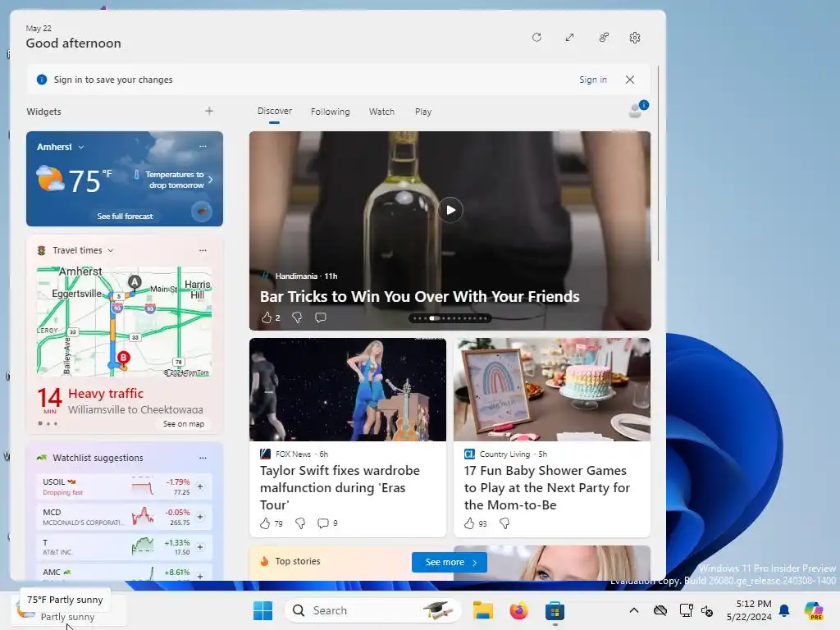The width and height of the screenshot is (840, 630).
Task: Expand widgets board to full view
Action: point(569,38)
